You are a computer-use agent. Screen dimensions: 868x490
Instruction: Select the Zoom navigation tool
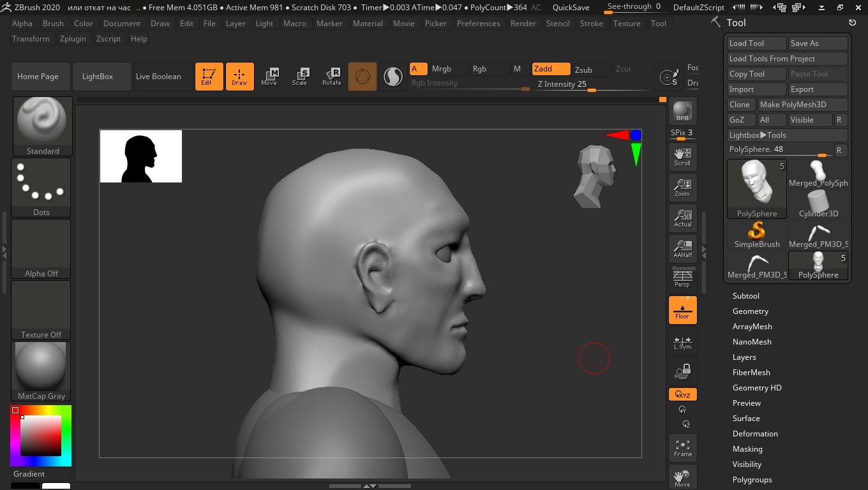pyautogui.click(x=682, y=187)
